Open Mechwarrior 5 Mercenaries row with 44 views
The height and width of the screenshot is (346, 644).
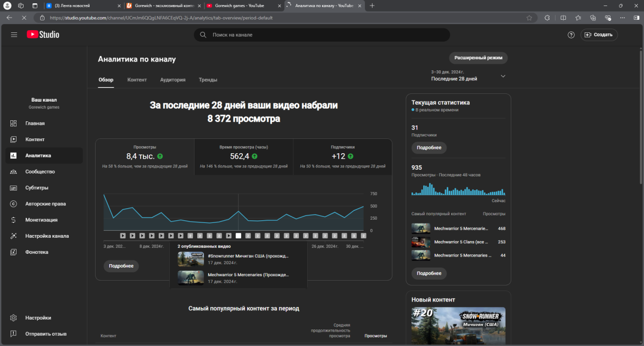click(458, 255)
